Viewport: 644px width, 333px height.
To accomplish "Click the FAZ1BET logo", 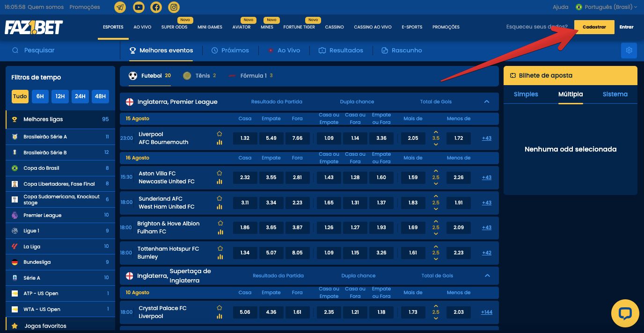I will (34, 27).
